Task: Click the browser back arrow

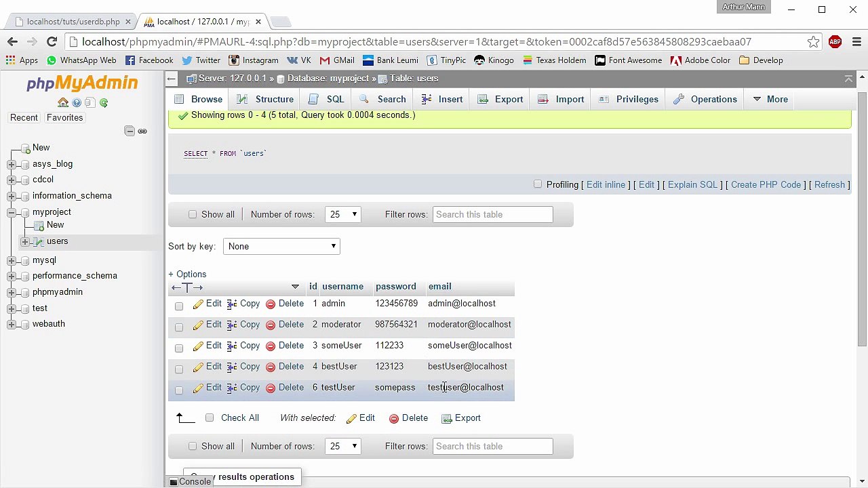Action: pyautogui.click(x=12, y=42)
